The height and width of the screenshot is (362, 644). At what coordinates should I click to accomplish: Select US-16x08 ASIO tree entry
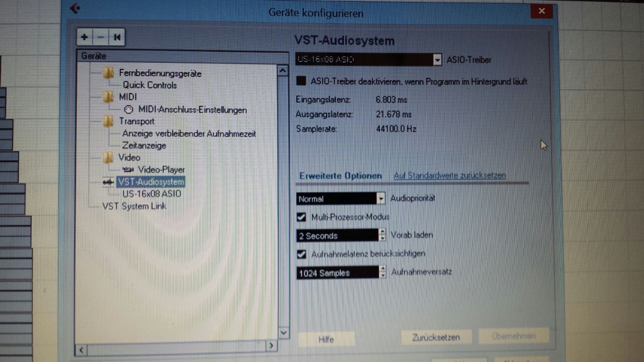click(152, 194)
